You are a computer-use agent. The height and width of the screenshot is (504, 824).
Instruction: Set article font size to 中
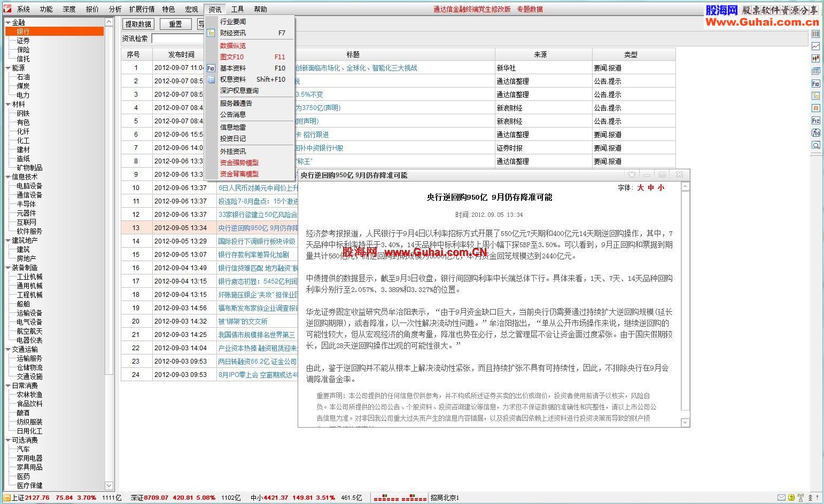pyautogui.click(x=651, y=187)
